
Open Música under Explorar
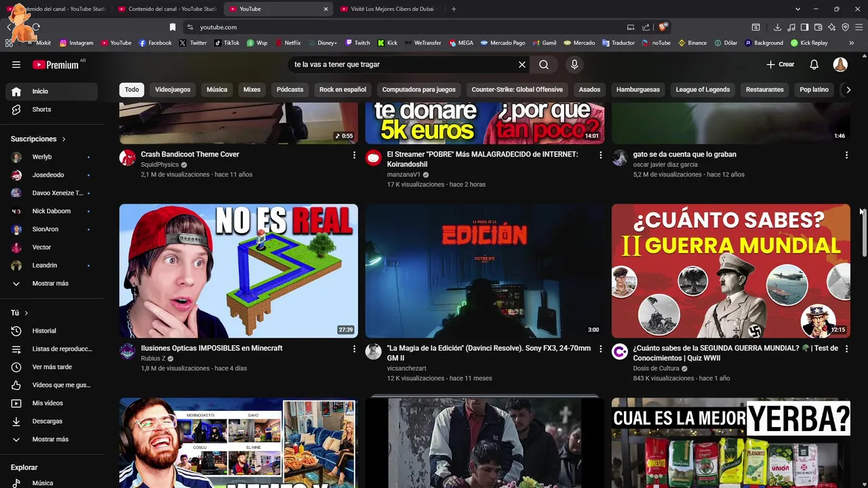(x=52, y=483)
